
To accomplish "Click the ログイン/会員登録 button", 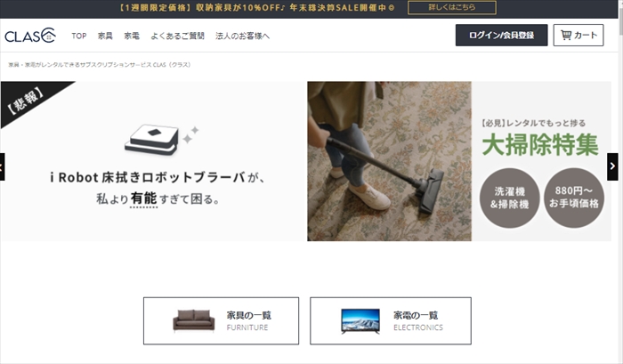I will tap(501, 35).
